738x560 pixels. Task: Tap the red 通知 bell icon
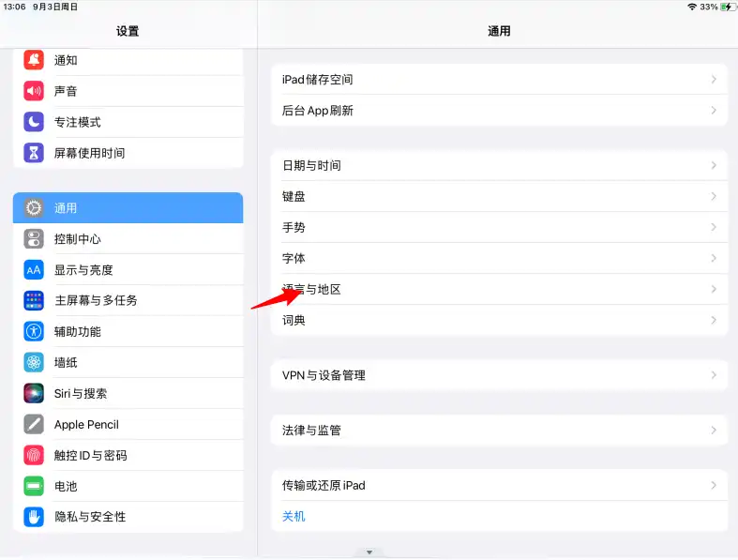(34, 60)
